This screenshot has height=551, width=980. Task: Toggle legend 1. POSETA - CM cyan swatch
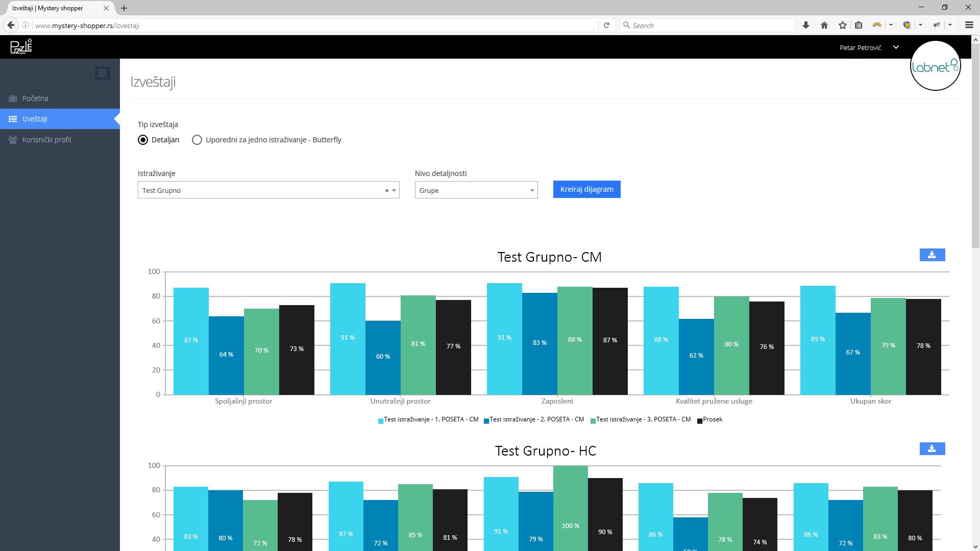point(381,421)
